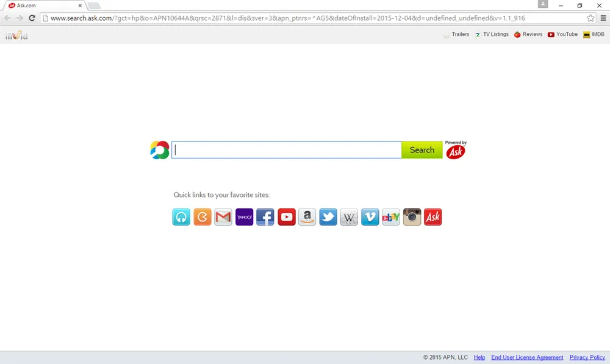Open the End User License Agreement link
The width and height of the screenshot is (610, 364).
pos(527,357)
